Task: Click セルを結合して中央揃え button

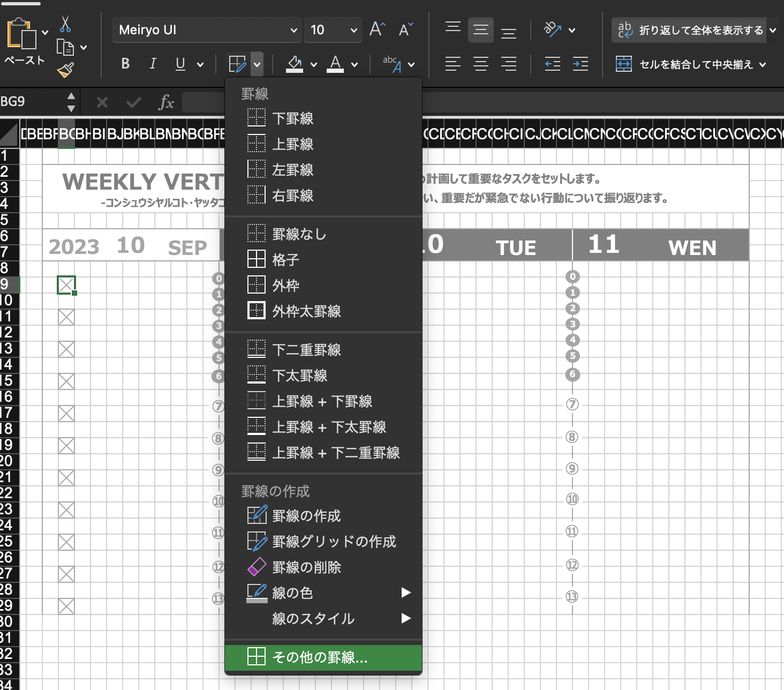Action: point(691,64)
